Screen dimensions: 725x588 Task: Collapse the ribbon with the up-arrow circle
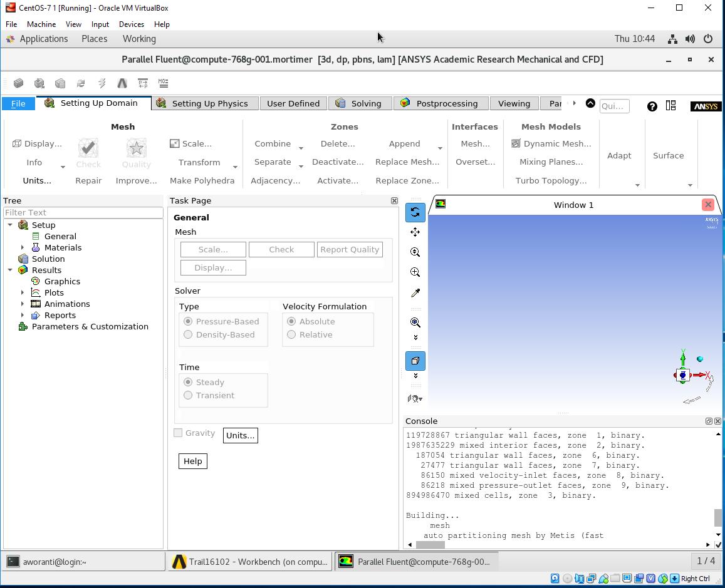pyautogui.click(x=590, y=103)
